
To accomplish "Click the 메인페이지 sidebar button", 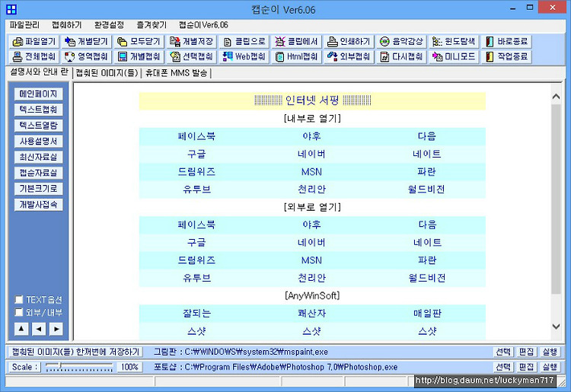I will tap(39, 94).
